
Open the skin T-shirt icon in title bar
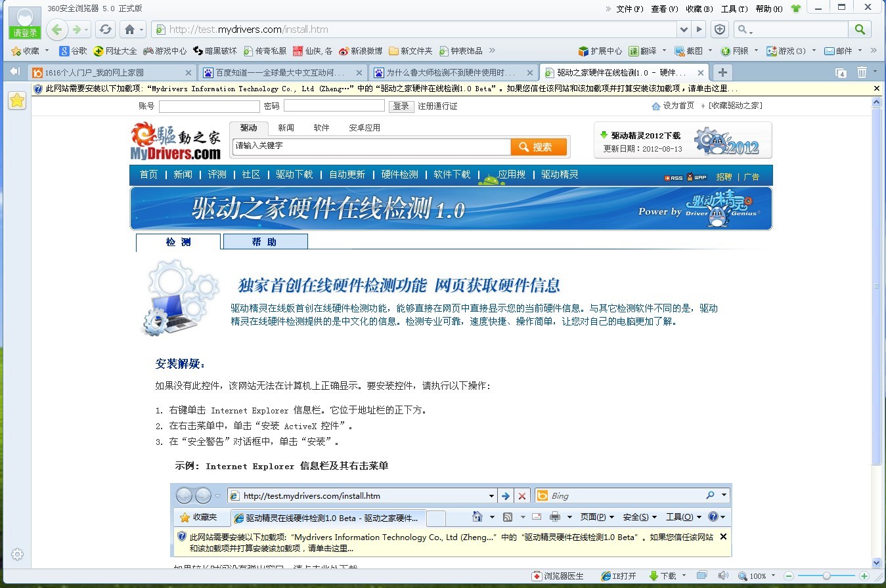click(796, 9)
